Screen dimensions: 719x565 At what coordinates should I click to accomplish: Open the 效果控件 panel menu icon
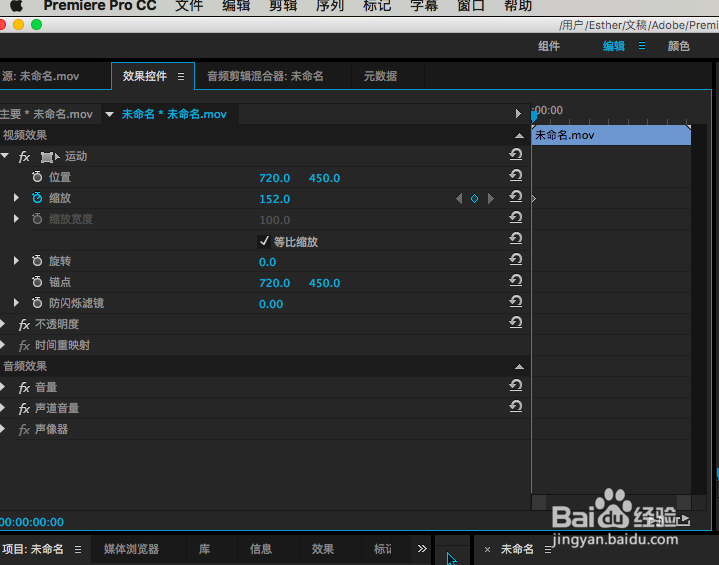[x=181, y=77]
